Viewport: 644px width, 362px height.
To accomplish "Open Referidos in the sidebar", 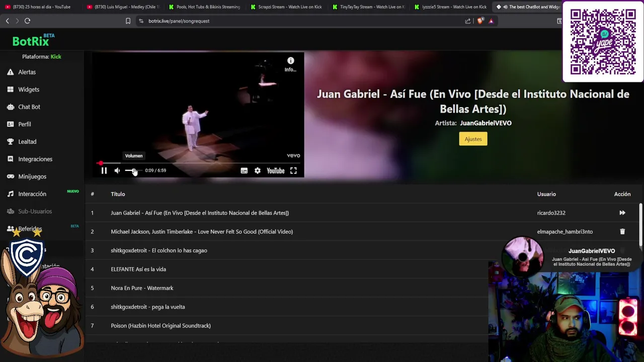I will tap(30, 229).
